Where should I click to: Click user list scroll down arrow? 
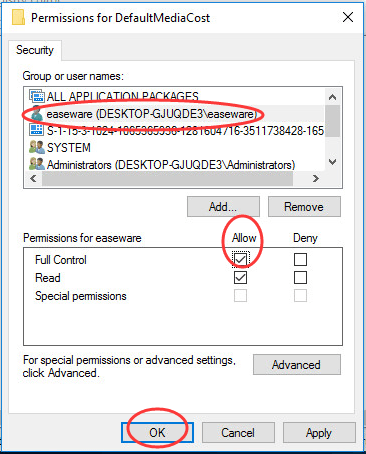pos(332,162)
